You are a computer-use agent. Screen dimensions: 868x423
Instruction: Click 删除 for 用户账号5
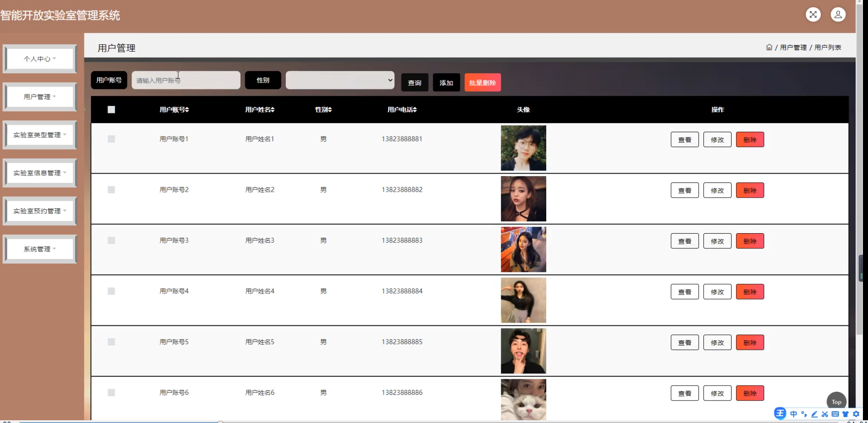pyautogui.click(x=750, y=342)
